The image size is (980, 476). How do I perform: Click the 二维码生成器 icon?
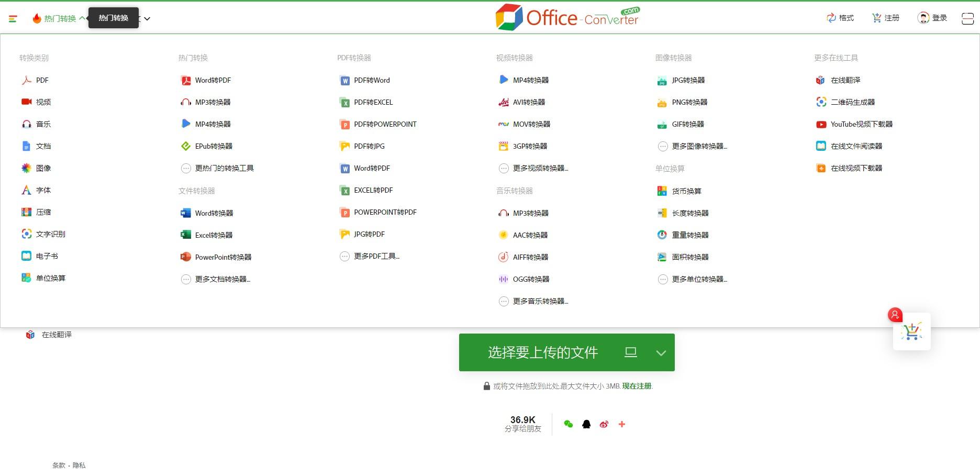[x=821, y=102]
